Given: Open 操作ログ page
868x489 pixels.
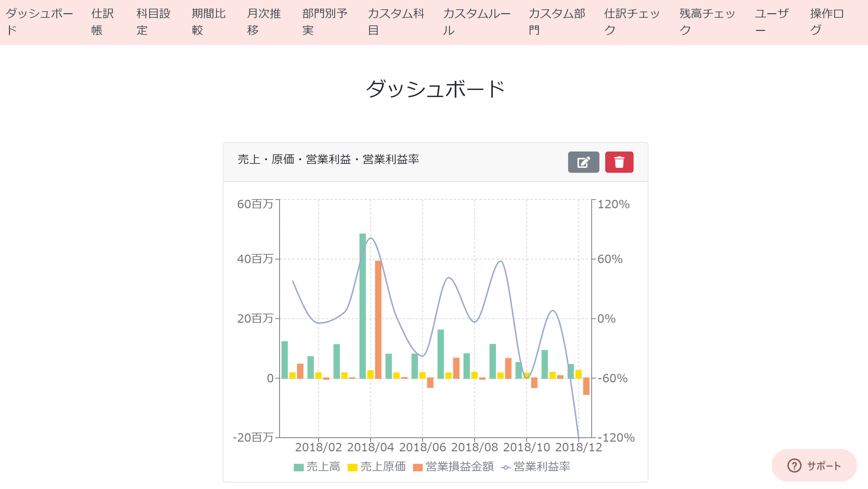Looking at the screenshot, I should click(827, 22).
